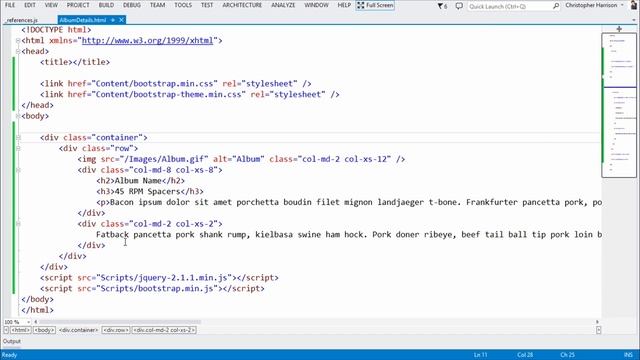Click the Scripts/bootstrap.min.js script line
This screenshot has width=640, height=360.
(152, 288)
